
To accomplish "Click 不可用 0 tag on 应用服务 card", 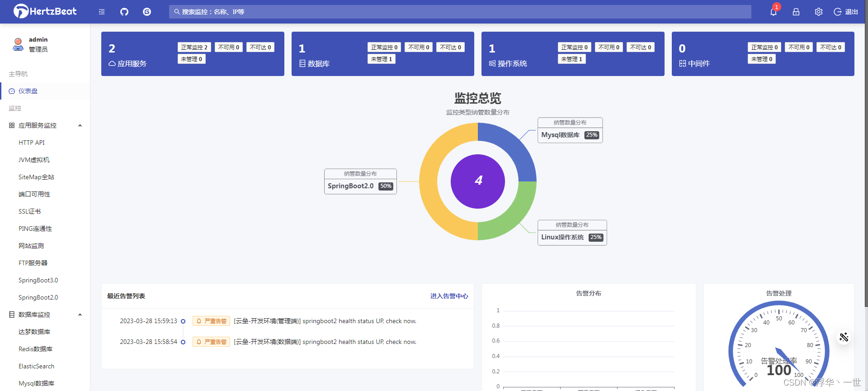I will coord(229,47).
